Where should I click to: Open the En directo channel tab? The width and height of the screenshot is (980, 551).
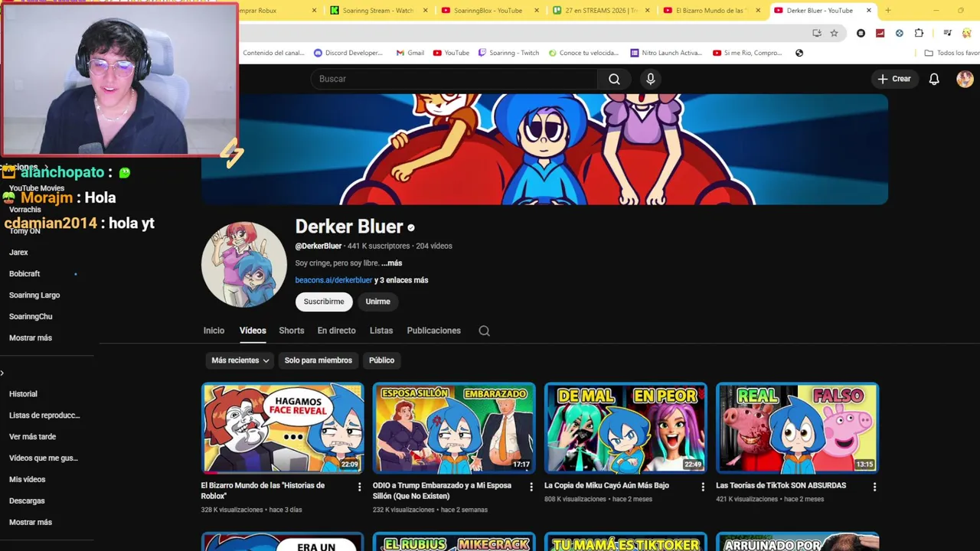337,331
